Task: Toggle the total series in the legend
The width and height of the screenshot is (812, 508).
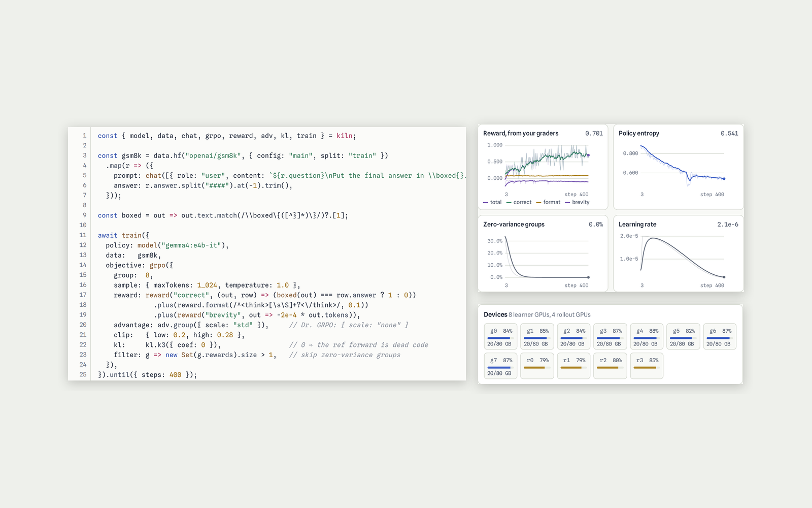Action: (492, 202)
